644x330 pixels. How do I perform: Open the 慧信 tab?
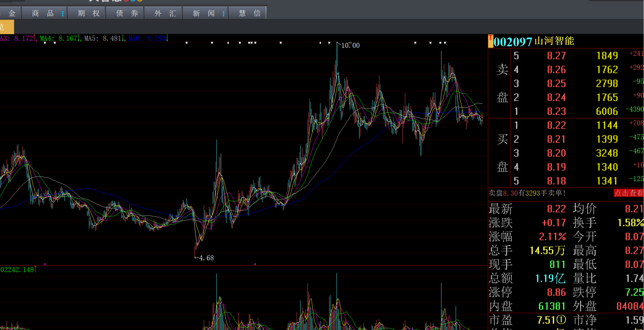pos(248,13)
